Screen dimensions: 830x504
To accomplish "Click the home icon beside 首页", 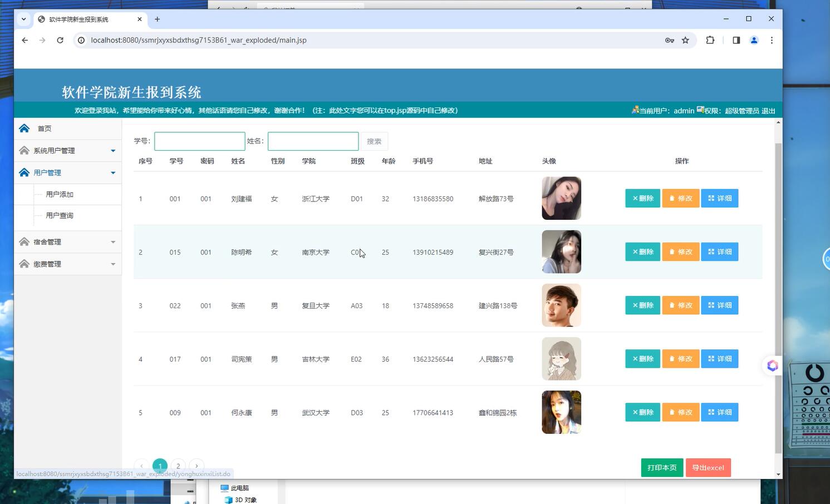I will (x=24, y=128).
